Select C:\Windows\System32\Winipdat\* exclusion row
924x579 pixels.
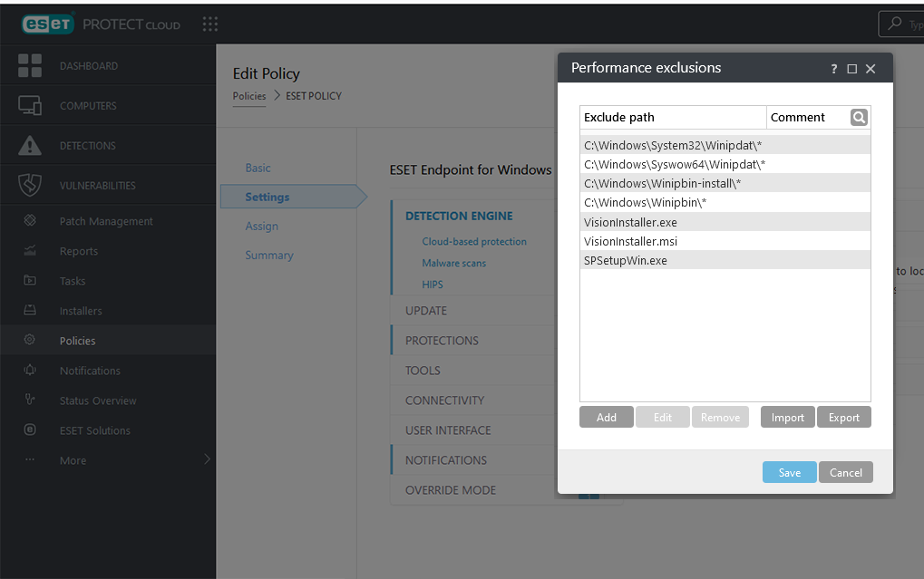[725, 145]
